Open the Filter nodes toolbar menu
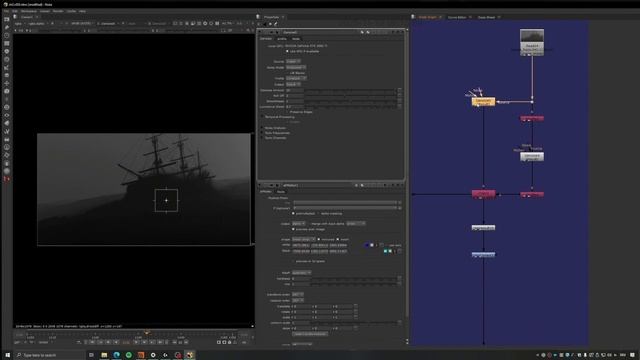 7,59
